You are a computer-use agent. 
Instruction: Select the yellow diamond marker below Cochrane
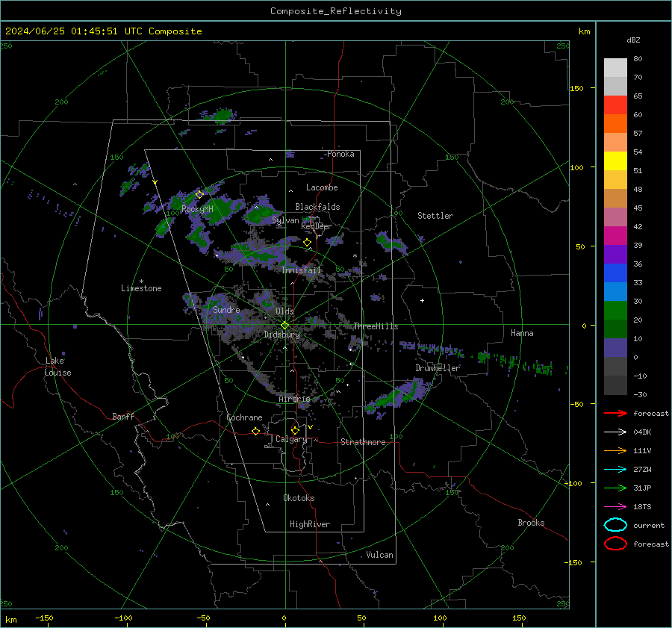pos(256,431)
